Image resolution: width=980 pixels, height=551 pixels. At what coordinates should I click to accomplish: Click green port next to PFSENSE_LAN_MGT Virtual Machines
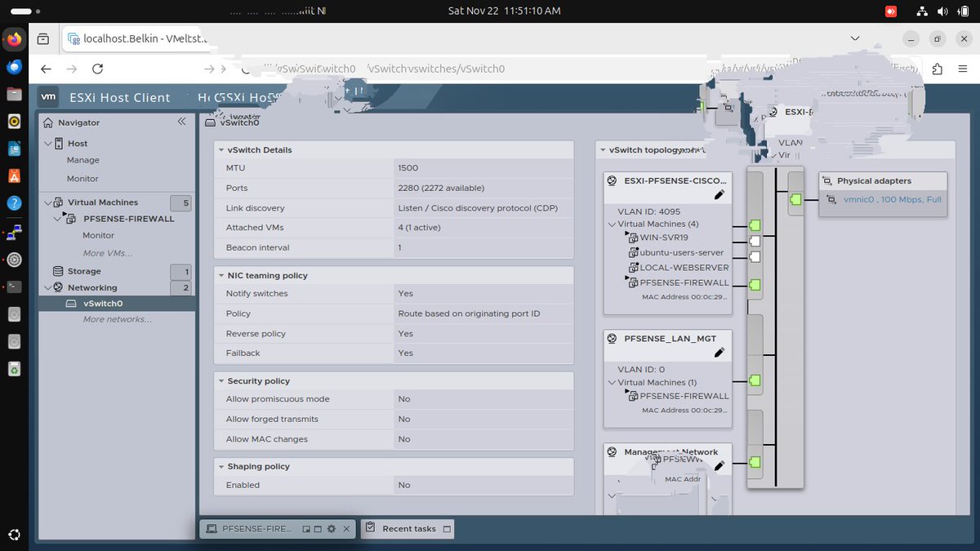coord(755,380)
